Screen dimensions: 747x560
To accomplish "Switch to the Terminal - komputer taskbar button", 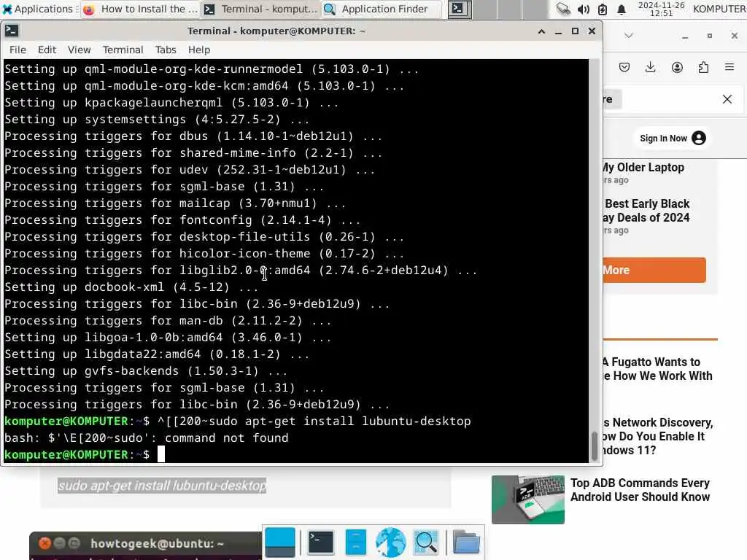I will (261, 9).
